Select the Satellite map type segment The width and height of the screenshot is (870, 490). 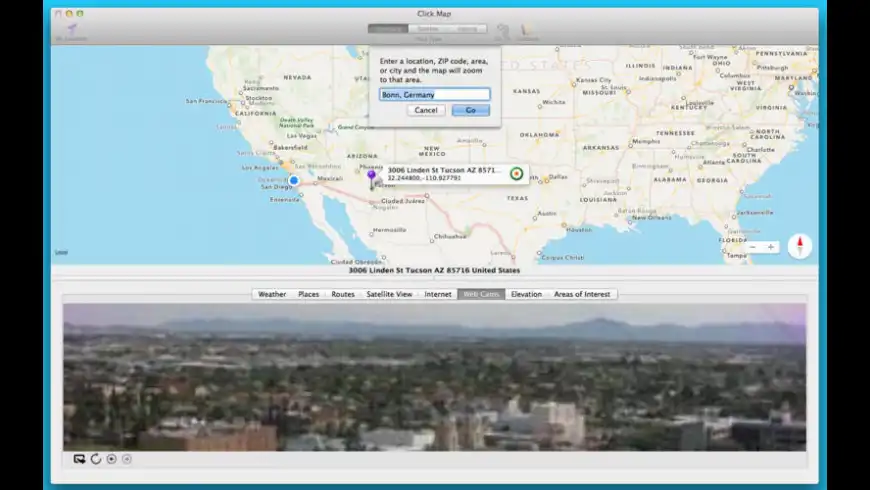pyautogui.click(x=428, y=29)
